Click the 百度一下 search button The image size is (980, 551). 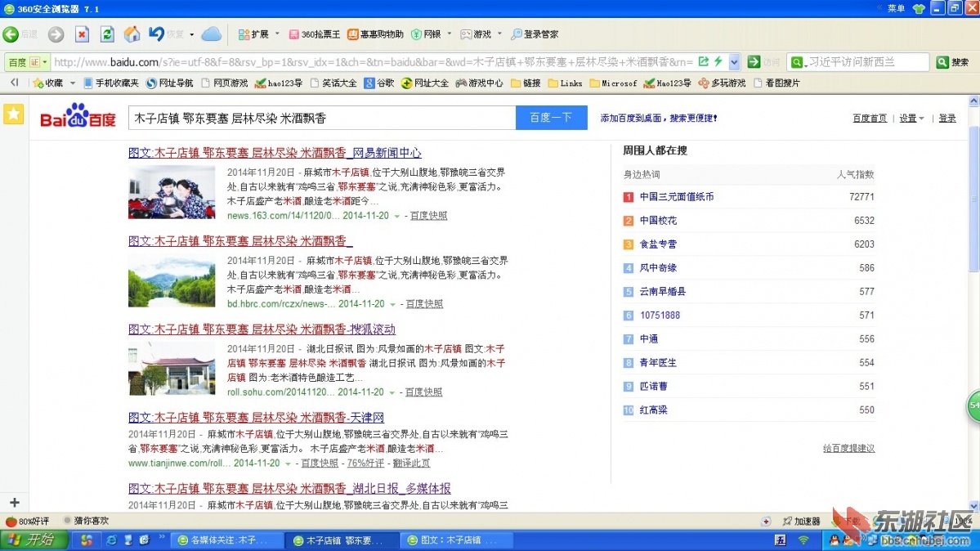tap(551, 118)
